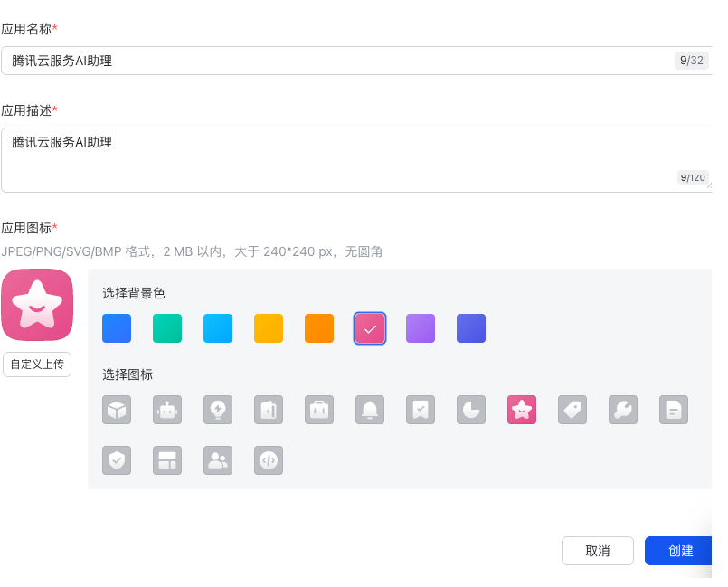Screen dimensions: 728x587
Task: Pick the bell notification app icon
Action: tap(370, 410)
